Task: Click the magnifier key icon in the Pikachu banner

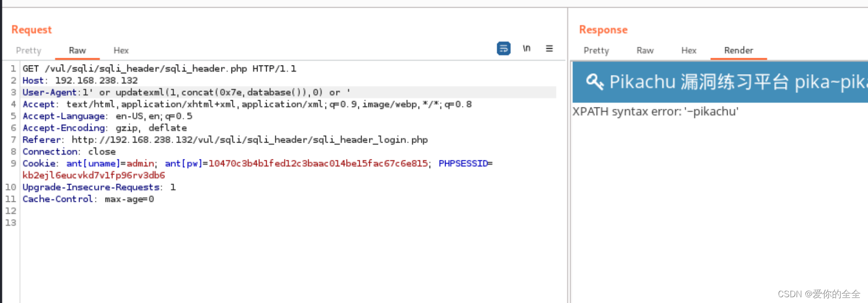Action: [595, 81]
